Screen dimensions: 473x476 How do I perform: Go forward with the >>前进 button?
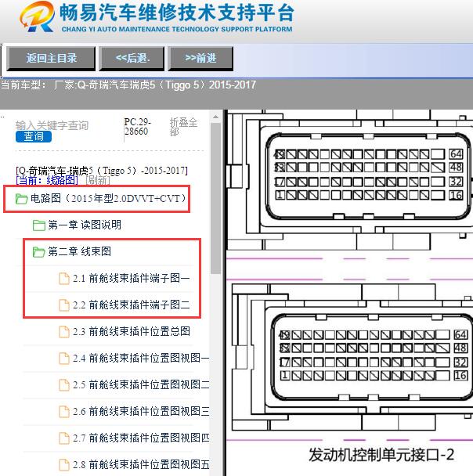coord(200,58)
